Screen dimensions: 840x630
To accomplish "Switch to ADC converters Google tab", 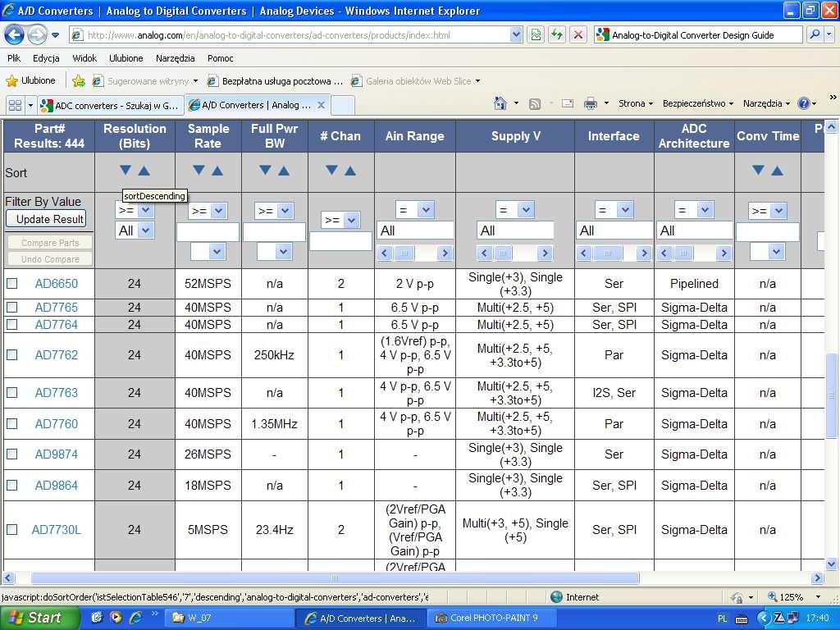I will click(112, 106).
